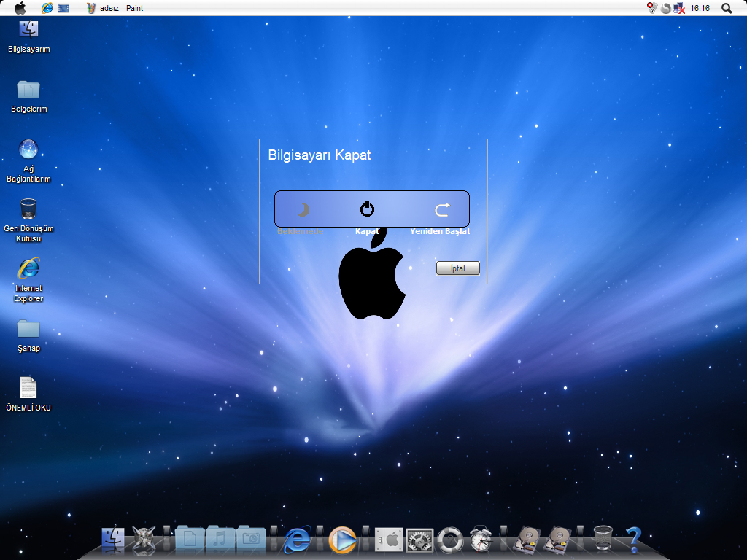
Task: Open the music folder in dock
Action: tap(220, 539)
